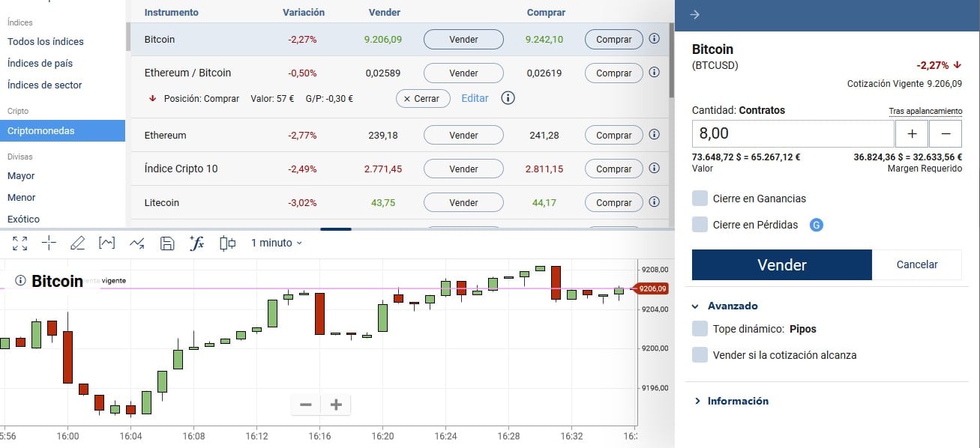Save chart layout with floppy icon
Screen dimensions: 980x448
(x=168, y=243)
